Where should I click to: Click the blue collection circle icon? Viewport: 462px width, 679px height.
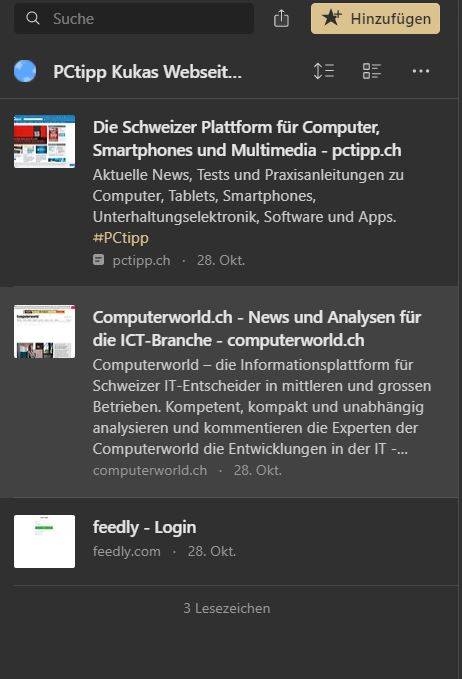click(x=25, y=71)
